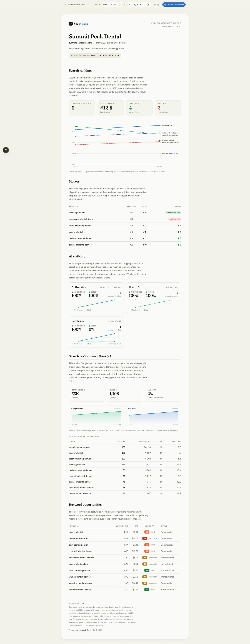Click the invisalign denver chart legend label
The image size is (250, 644).
(167, 140)
